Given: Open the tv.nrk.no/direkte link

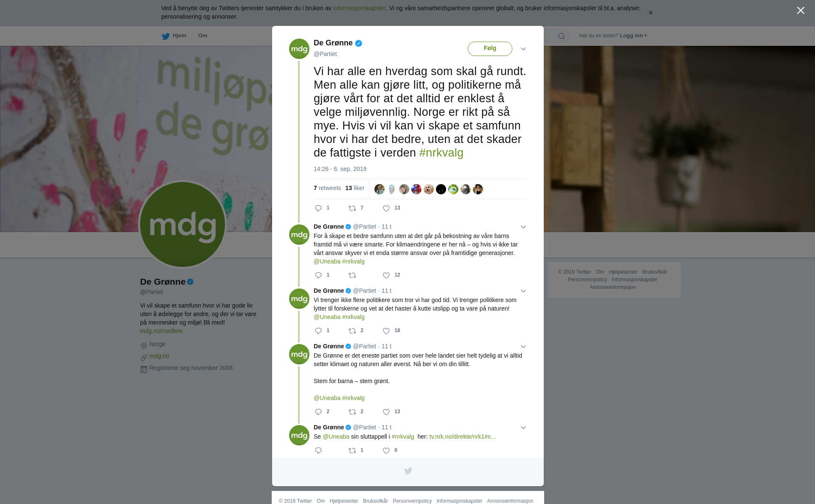Looking at the screenshot, I should [x=463, y=437].
